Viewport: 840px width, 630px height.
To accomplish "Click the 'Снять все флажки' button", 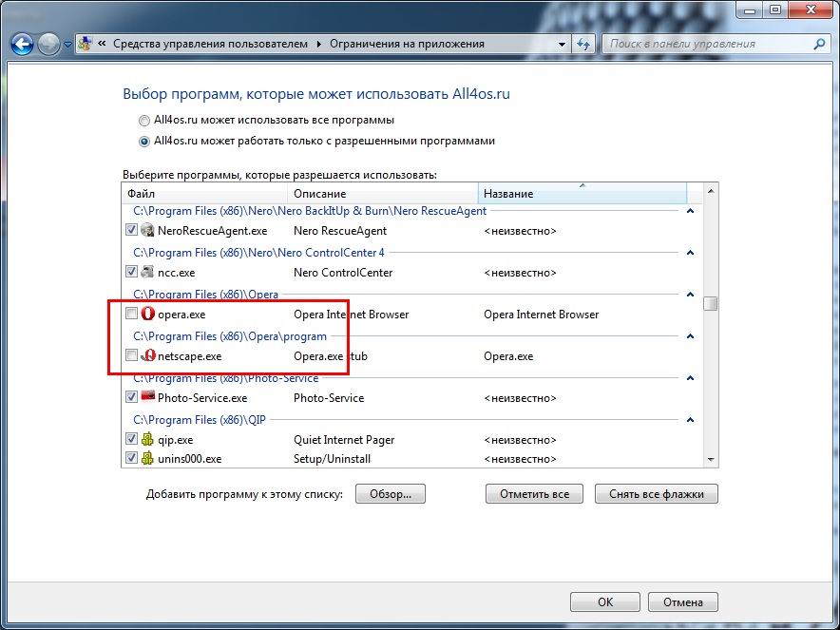I will tap(657, 494).
